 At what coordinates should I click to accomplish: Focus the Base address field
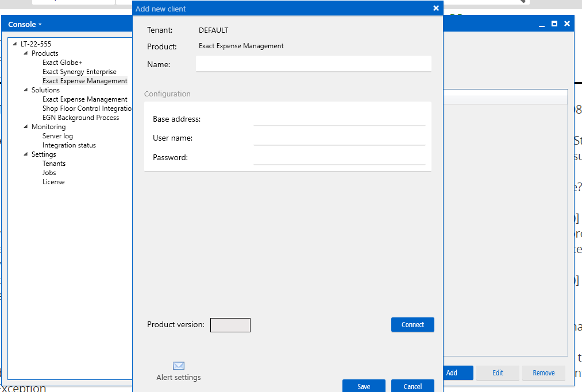339,119
